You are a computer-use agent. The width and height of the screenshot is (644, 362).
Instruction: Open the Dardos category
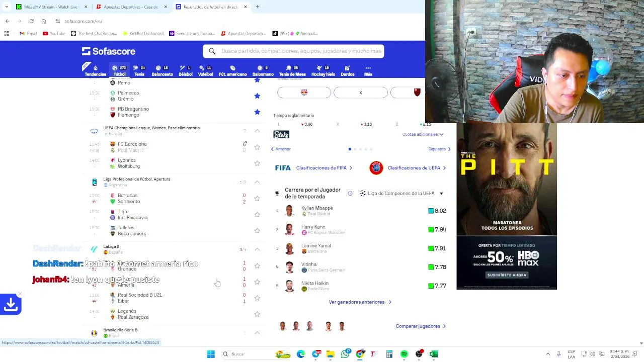(x=347, y=71)
